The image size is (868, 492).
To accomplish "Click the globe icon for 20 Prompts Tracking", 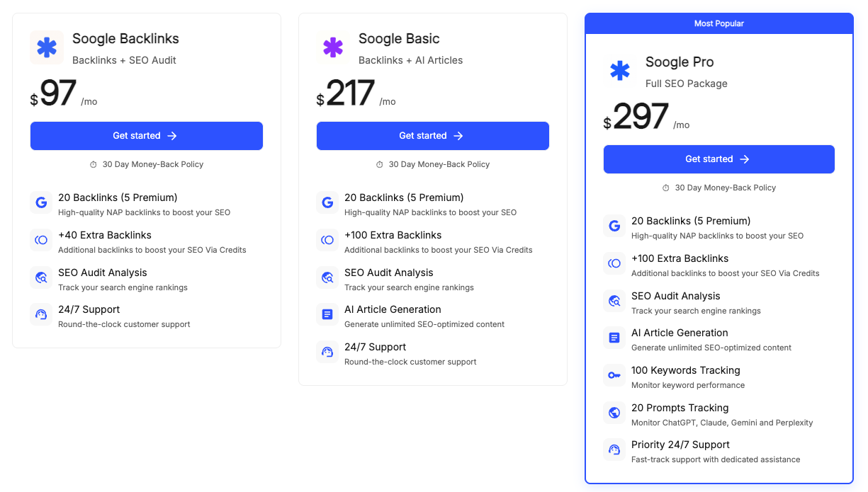I will pyautogui.click(x=614, y=413).
